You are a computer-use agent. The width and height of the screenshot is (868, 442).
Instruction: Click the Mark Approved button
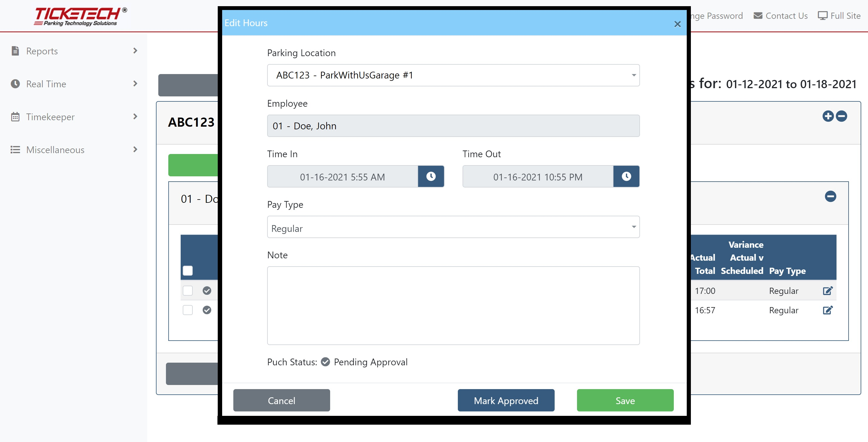[506, 400]
